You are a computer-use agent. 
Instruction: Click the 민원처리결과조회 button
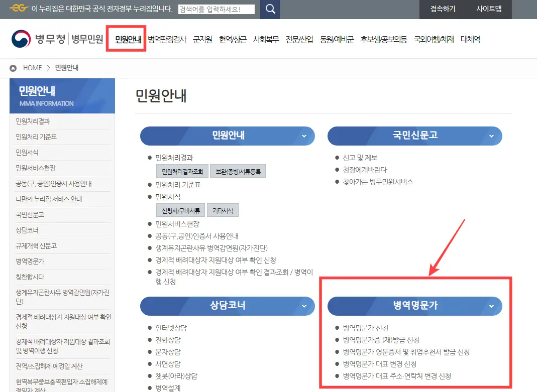(x=182, y=171)
